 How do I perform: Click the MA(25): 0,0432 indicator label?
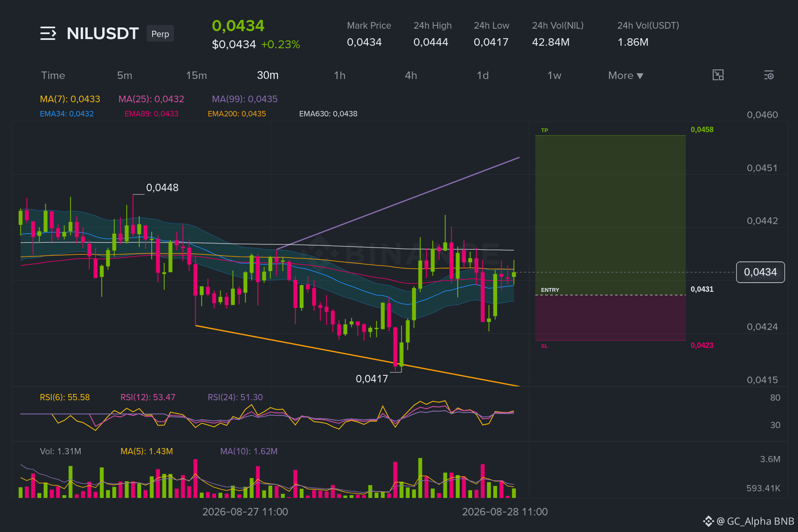coord(151,99)
